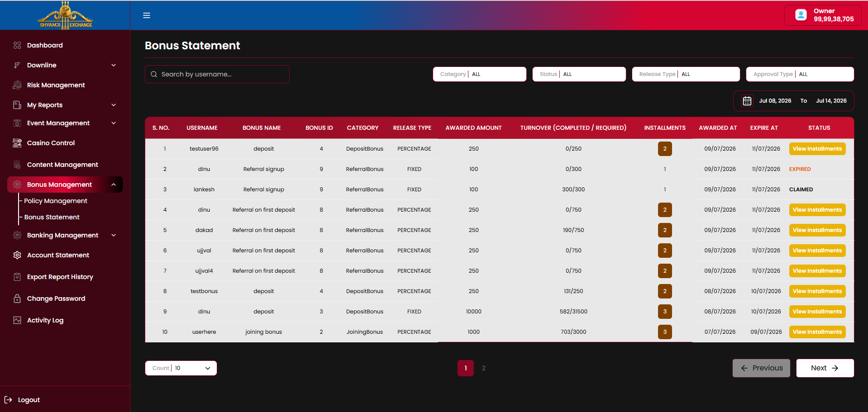Open the Category filter dropdown

point(480,74)
